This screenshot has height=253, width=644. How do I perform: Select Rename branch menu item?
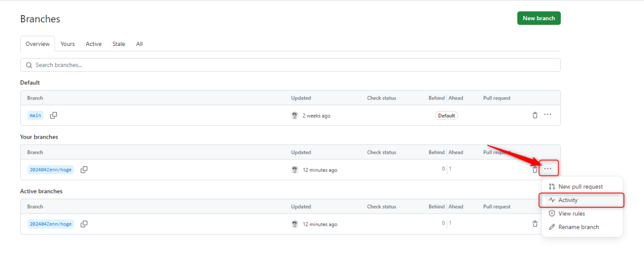click(582, 227)
